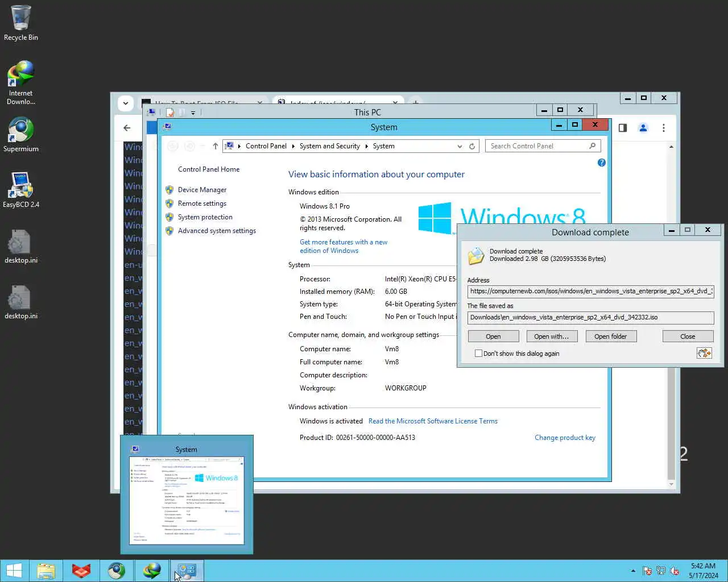
Task: Open network status tray icon
Action: point(660,571)
